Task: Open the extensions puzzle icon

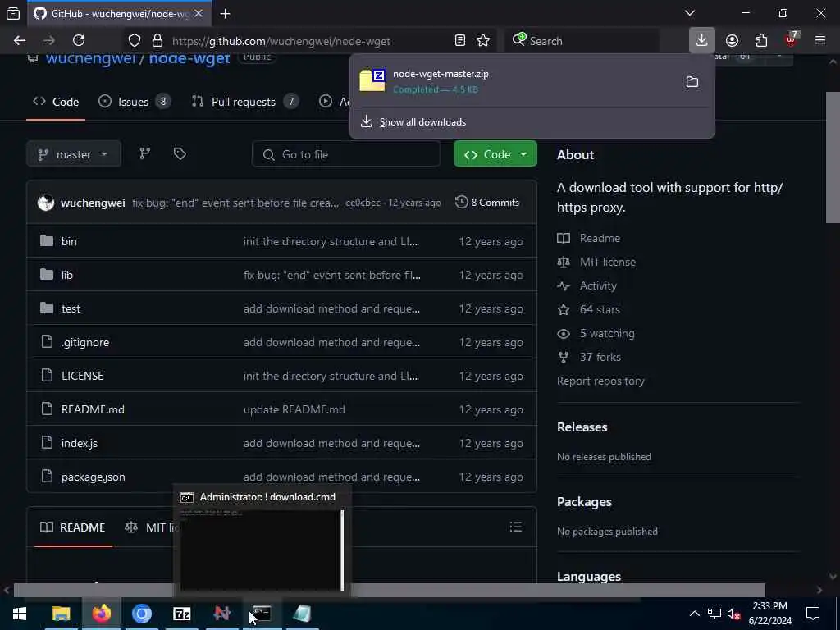Action: [761, 41]
